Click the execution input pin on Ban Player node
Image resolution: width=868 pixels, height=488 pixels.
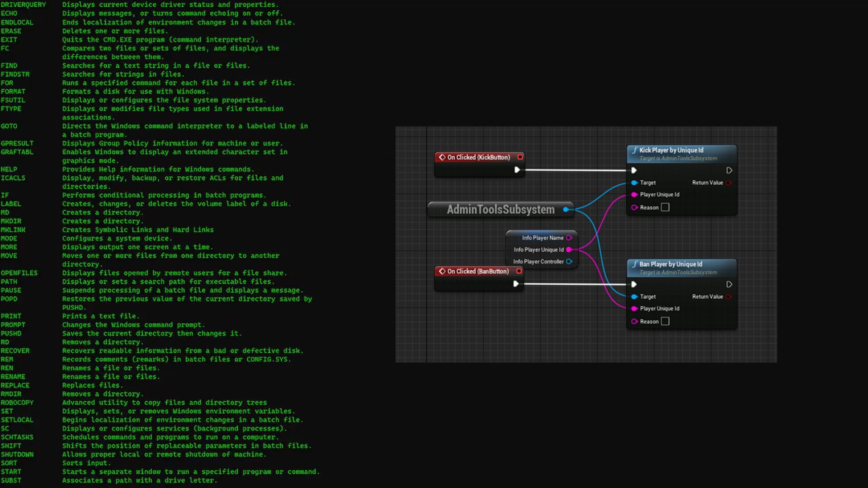click(634, 284)
